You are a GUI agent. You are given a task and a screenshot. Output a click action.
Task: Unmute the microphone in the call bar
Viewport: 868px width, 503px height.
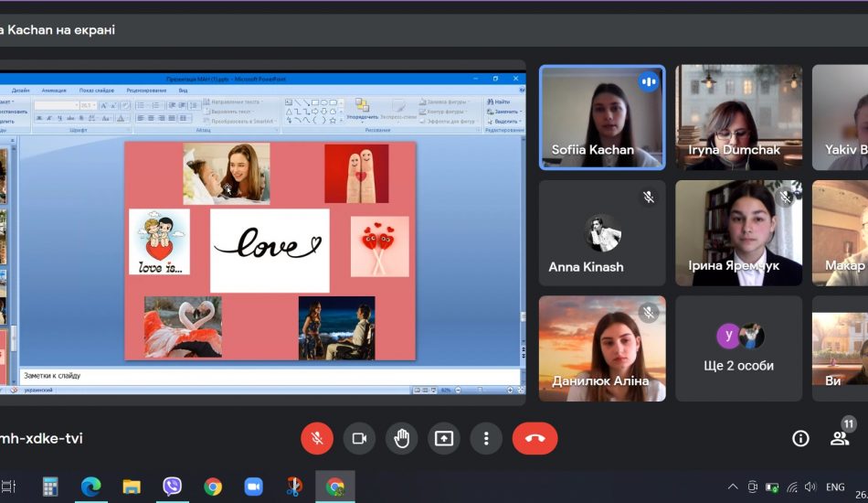(317, 439)
